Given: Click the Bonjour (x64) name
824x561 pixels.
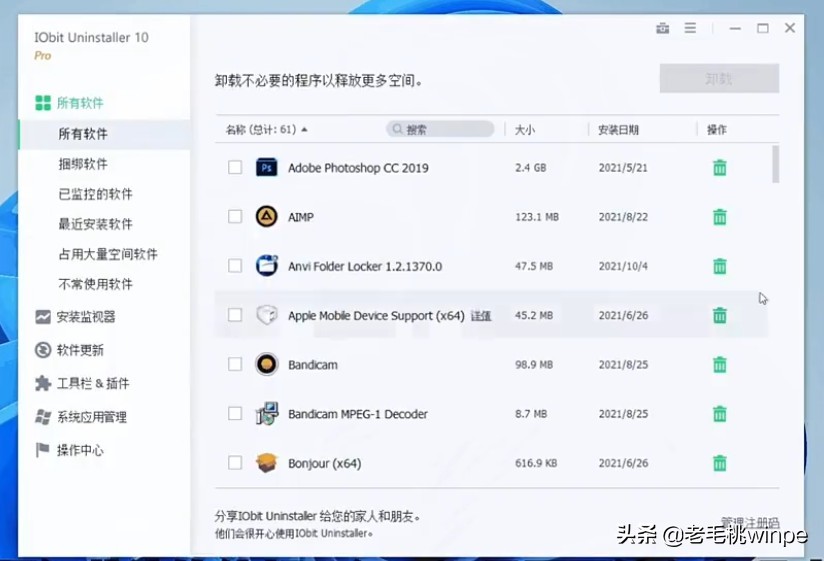Looking at the screenshot, I should click(x=324, y=463).
